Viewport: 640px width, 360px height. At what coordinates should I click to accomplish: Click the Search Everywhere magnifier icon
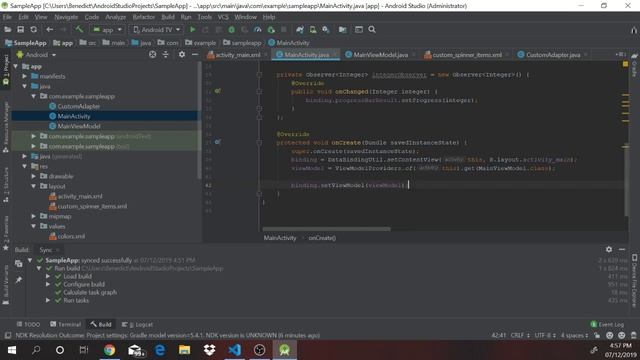tap(372, 29)
